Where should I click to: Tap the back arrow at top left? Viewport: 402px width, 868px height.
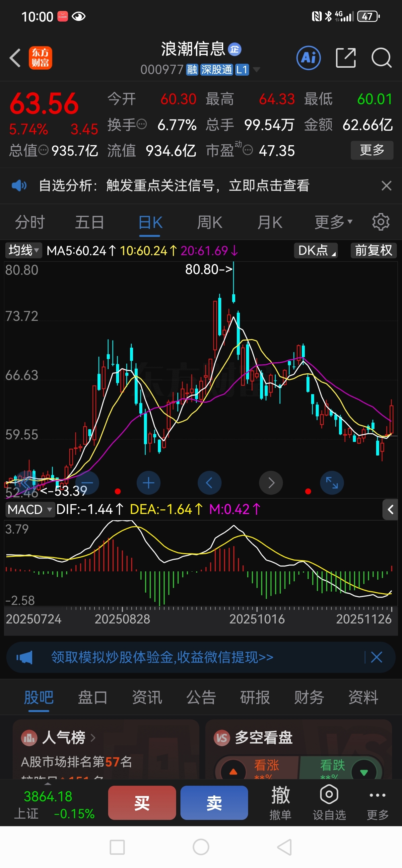click(15, 58)
